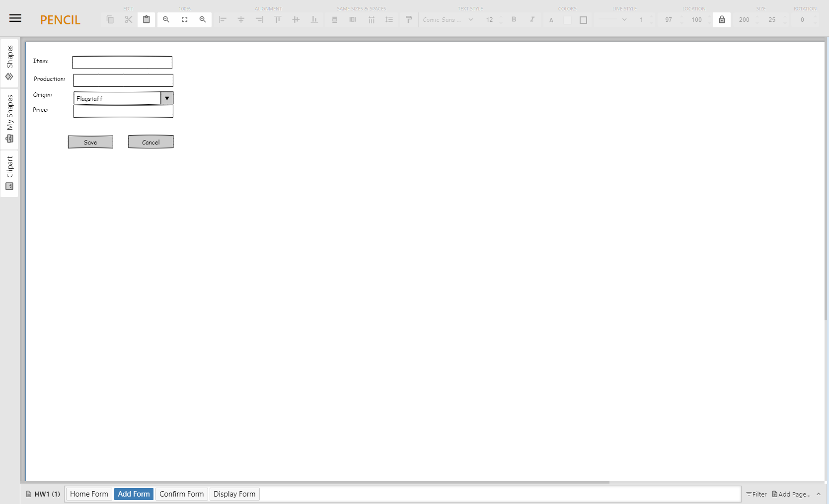The width and height of the screenshot is (829, 504).
Task: Align selected shapes to the left
Action: coord(223,20)
